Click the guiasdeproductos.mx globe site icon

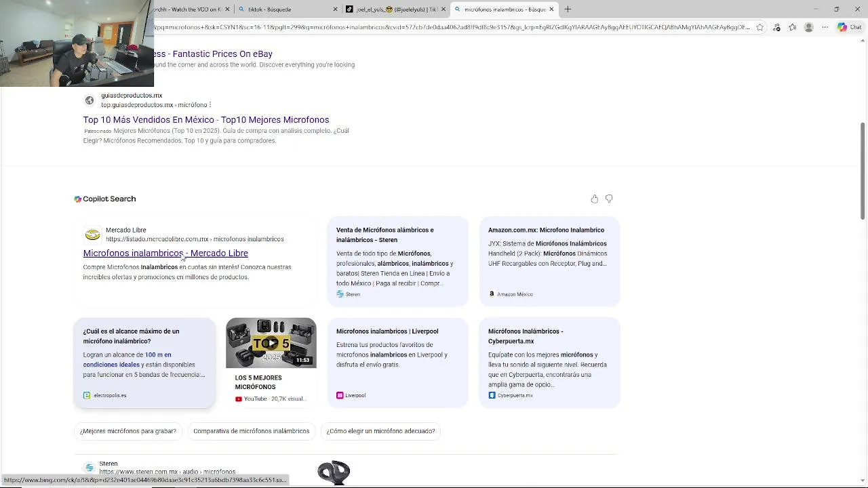[x=90, y=100]
